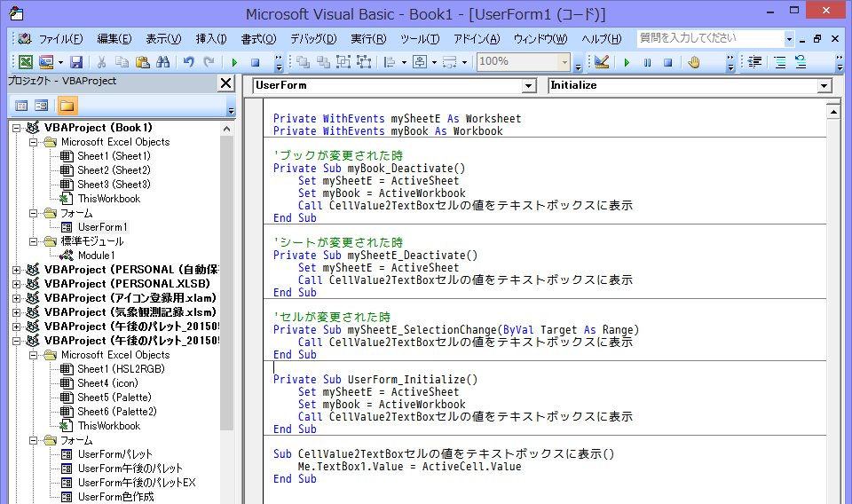Open the UserForm object dropdown
The width and height of the screenshot is (852, 504).
click(529, 86)
